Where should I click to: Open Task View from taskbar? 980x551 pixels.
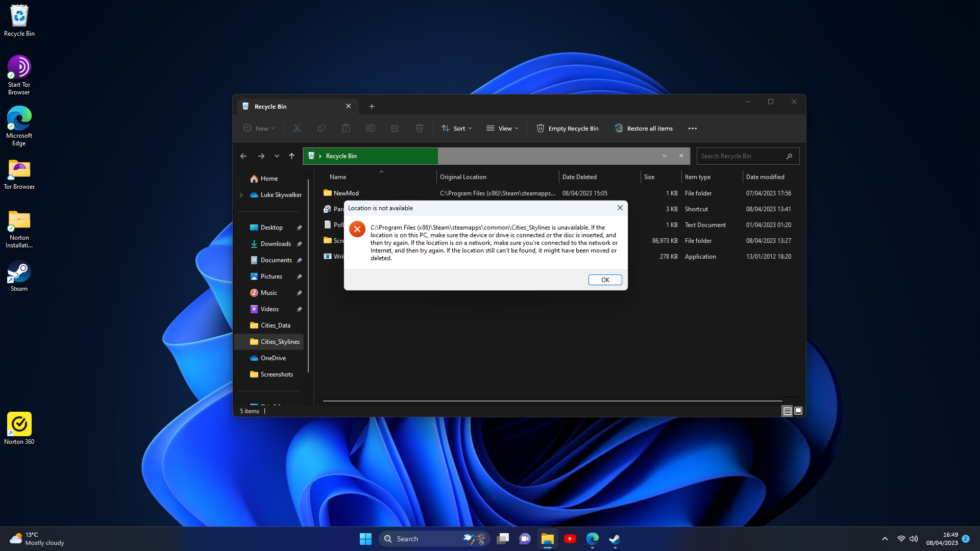click(503, 539)
